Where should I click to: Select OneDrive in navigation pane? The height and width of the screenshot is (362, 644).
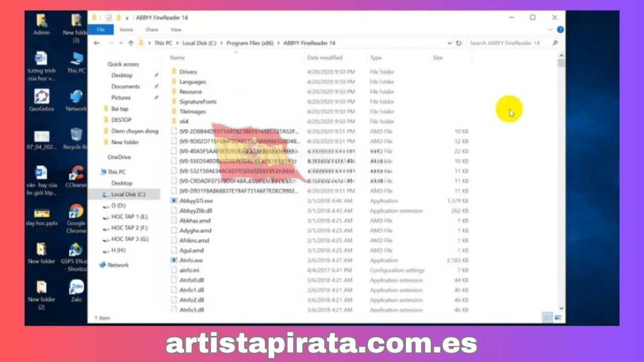(119, 157)
